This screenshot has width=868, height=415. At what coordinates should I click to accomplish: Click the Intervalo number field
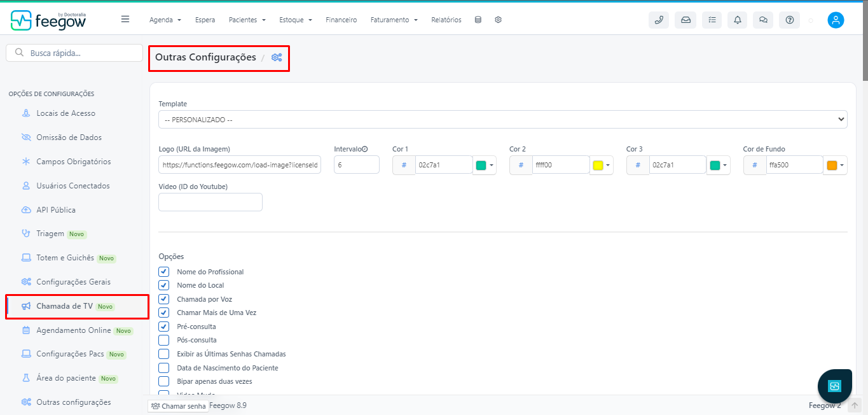[x=357, y=165]
